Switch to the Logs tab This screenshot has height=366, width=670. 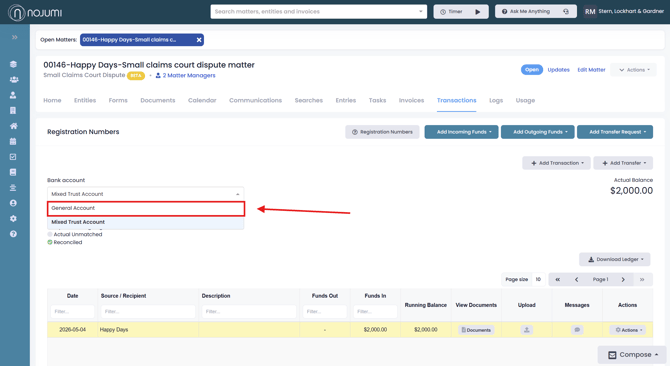496,100
